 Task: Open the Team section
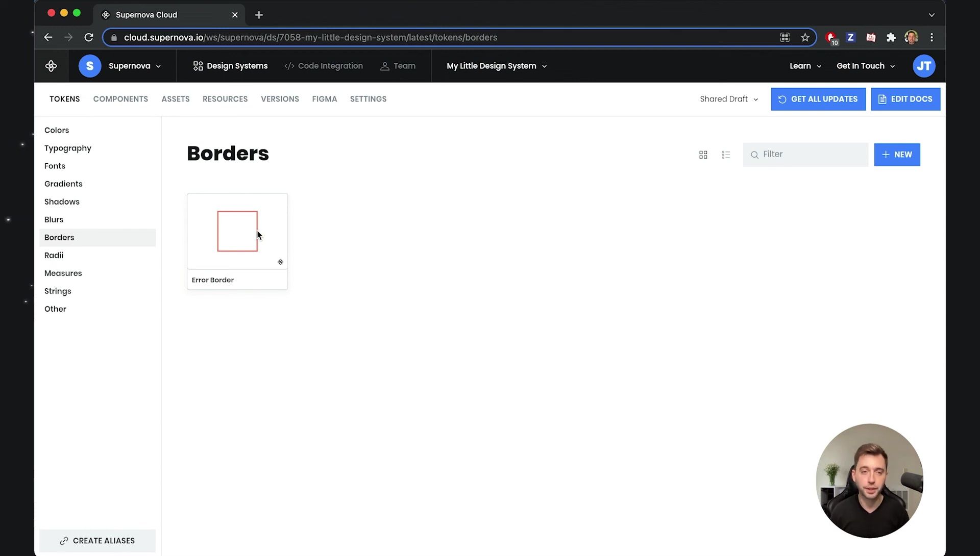coord(398,66)
